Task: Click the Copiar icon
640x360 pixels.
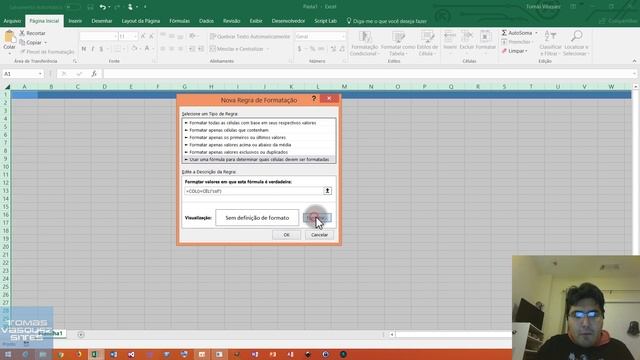Action: coord(22,42)
